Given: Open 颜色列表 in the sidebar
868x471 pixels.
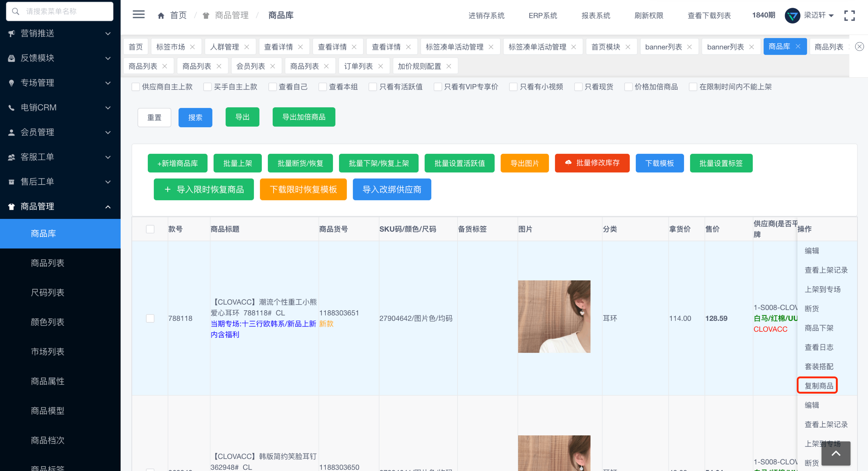Looking at the screenshot, I should click(47, 322).
